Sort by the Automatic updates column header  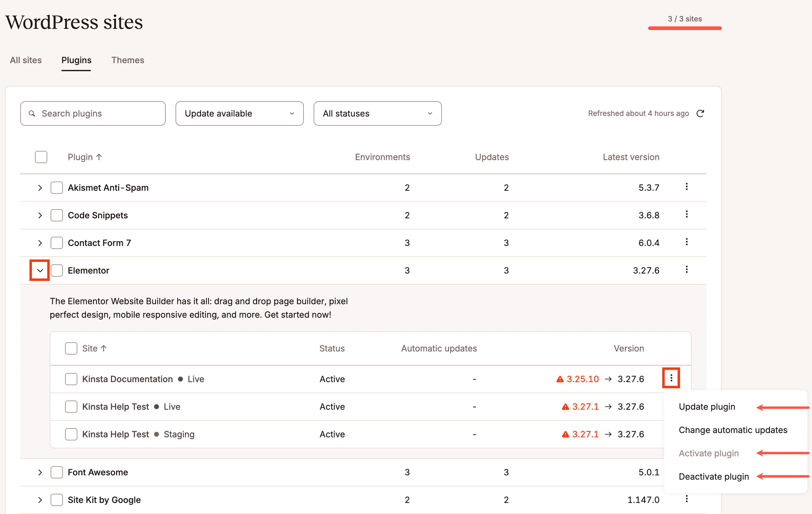[x=439, y=348]
